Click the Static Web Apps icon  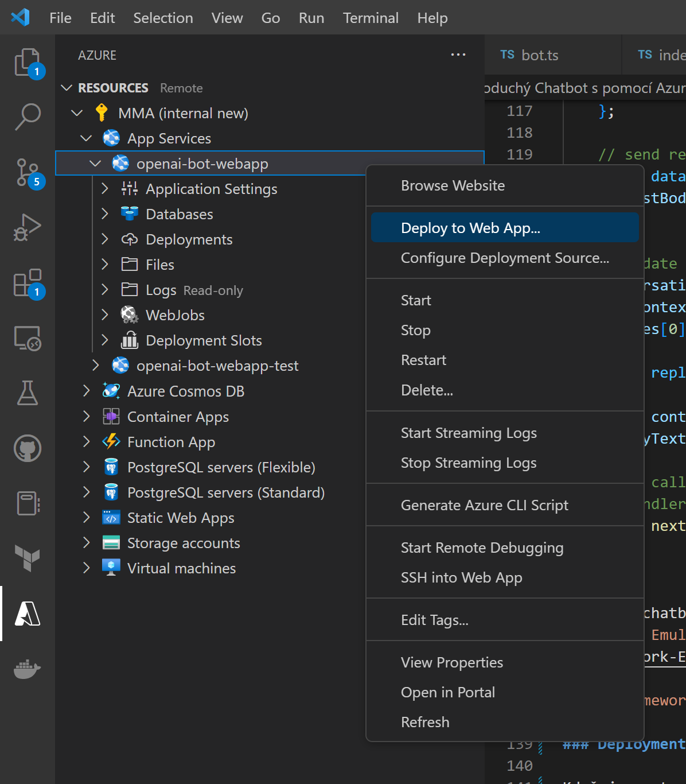(x=111, y=517)
